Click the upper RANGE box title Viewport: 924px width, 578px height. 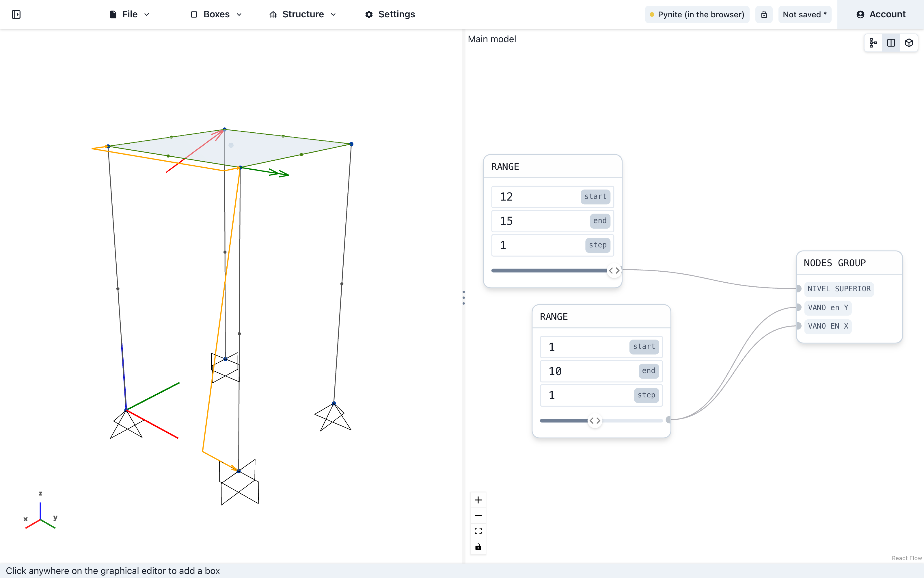coord(505,167)
